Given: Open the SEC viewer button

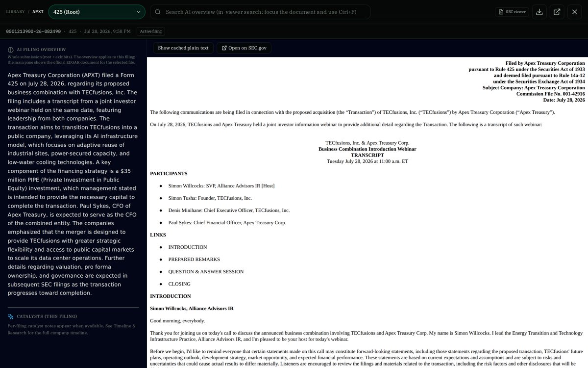Looking at the screenshot, I should pos(512,12).
